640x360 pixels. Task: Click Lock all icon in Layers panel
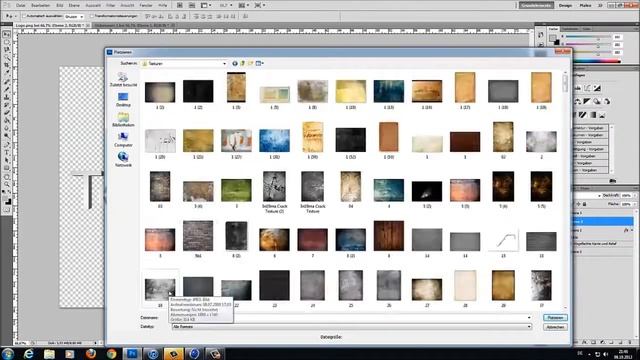pos(584,204)
